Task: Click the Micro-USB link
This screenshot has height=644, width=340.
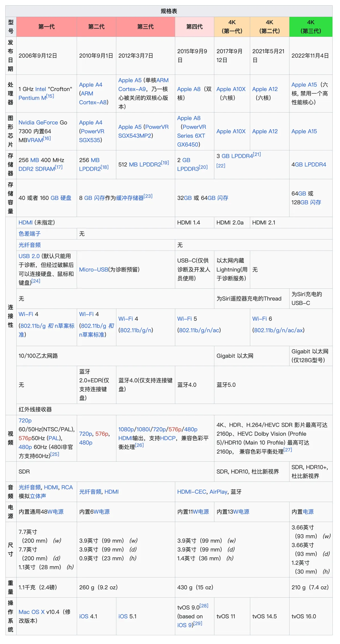Action: (93, 270)
